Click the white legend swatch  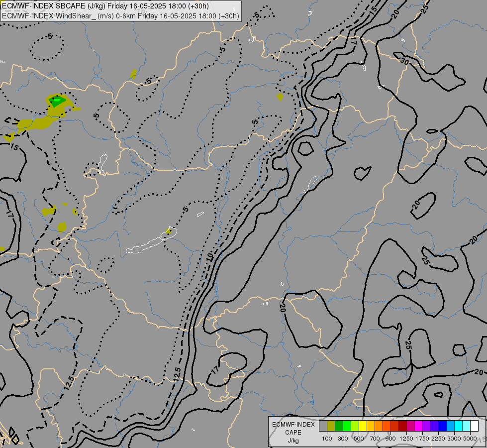pos(474,426)
